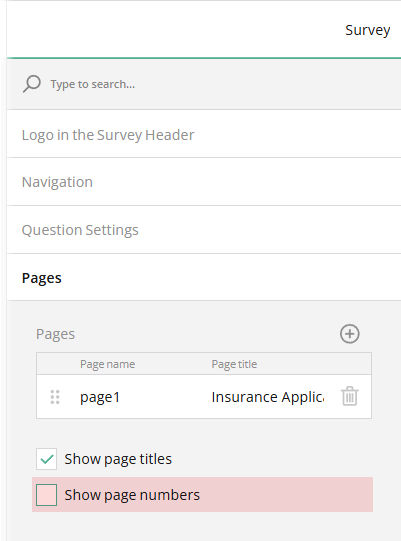The height and width of the screenshot is (541, 401).
Task: Add a new page with plus icon
Action: [350, 334]
